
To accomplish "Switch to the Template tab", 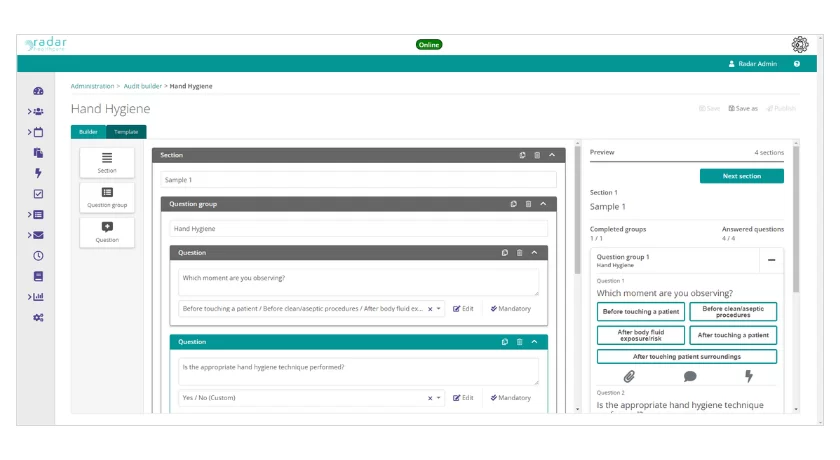I will (126, 132).
